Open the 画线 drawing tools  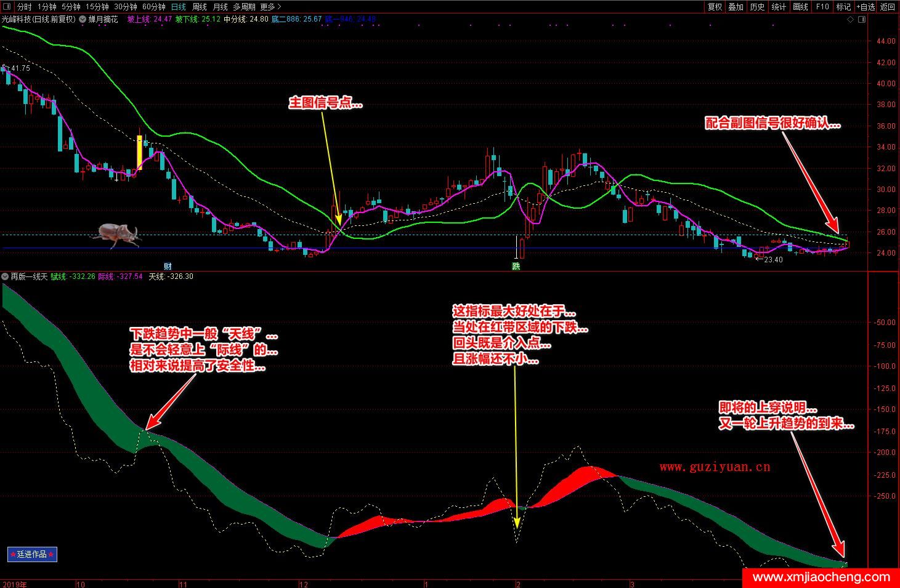800,7
